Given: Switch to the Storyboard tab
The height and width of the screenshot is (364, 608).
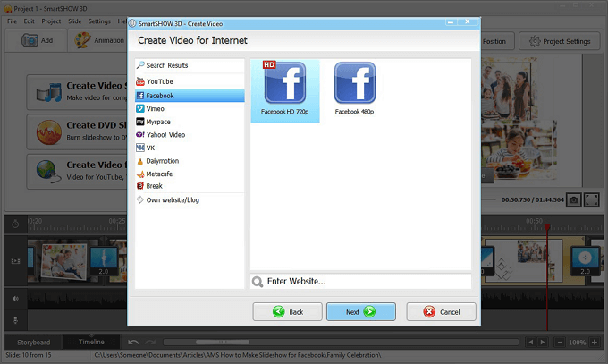Looking at the screenshot, I should coord(34,343).
